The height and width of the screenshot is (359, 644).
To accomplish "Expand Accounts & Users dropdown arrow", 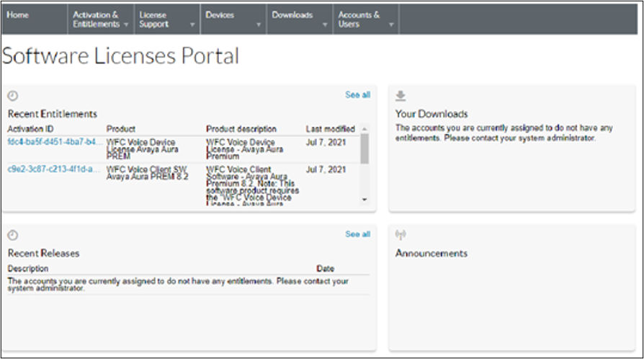I will (391, 25).
